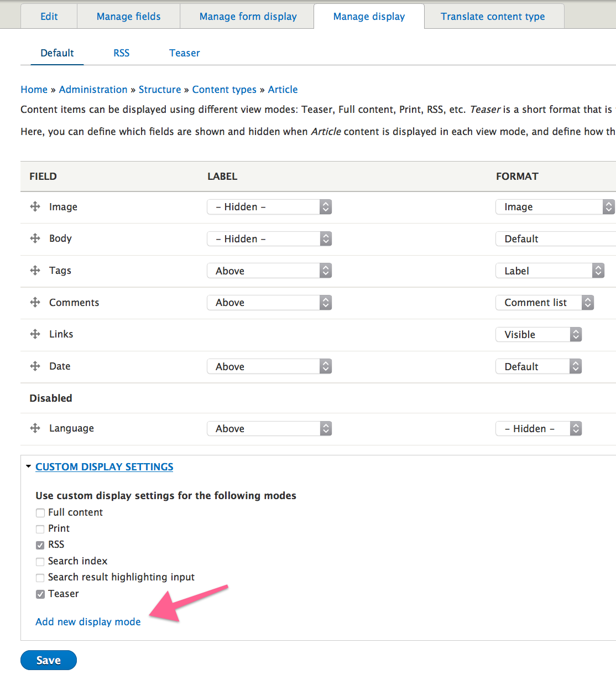Open the Teaser view mode tab
Viewport: 616px width, 695px height.
click(x=184, y=53)
